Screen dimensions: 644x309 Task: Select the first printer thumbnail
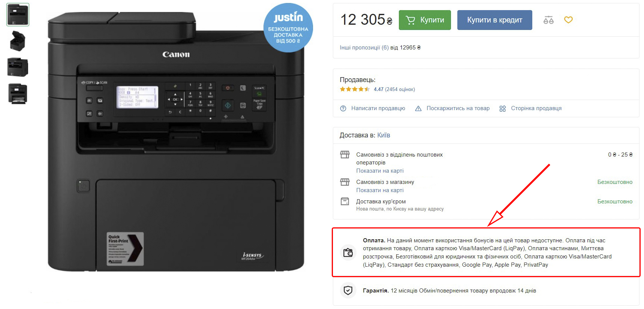[x=18, y=15]
